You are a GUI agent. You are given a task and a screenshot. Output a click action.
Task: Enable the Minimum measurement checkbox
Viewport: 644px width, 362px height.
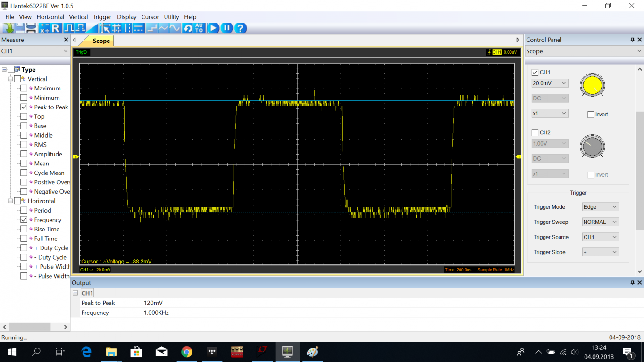24,98
